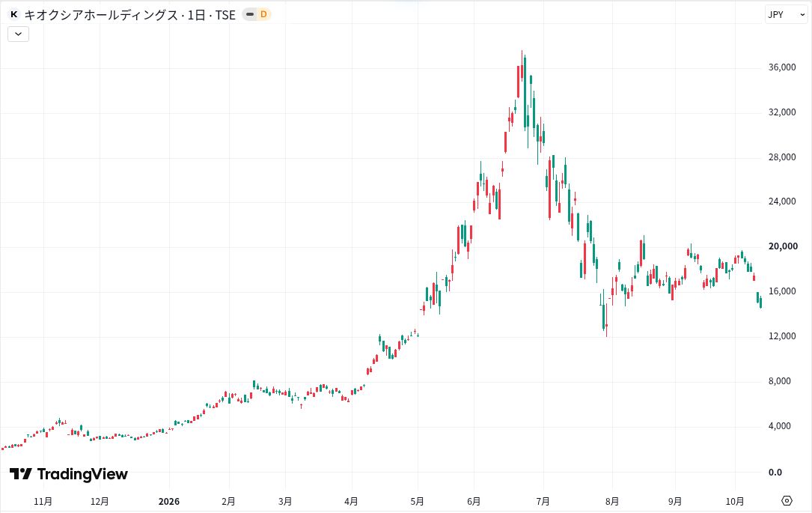This screenshot has width=812, height=513.
Task: Select the 10月 label on the time axis
Action: pos(735,502)
